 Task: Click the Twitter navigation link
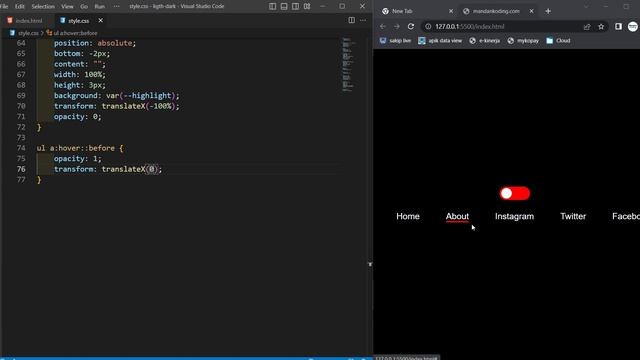coord(573,216)
